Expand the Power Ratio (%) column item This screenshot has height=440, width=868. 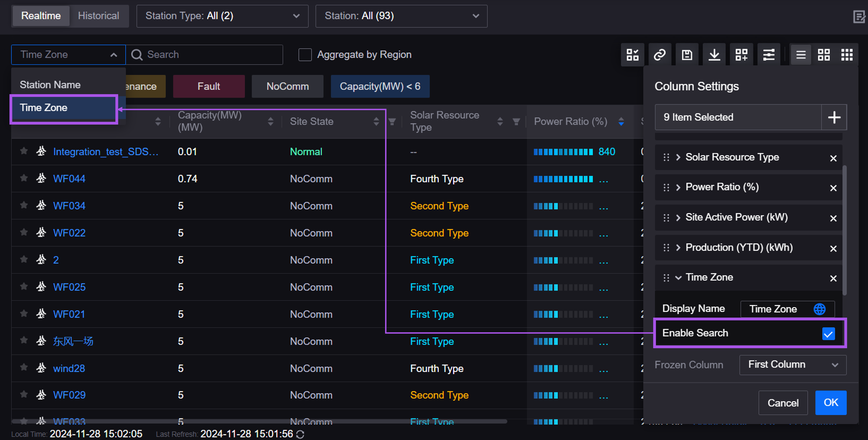[x=678, y=187]
